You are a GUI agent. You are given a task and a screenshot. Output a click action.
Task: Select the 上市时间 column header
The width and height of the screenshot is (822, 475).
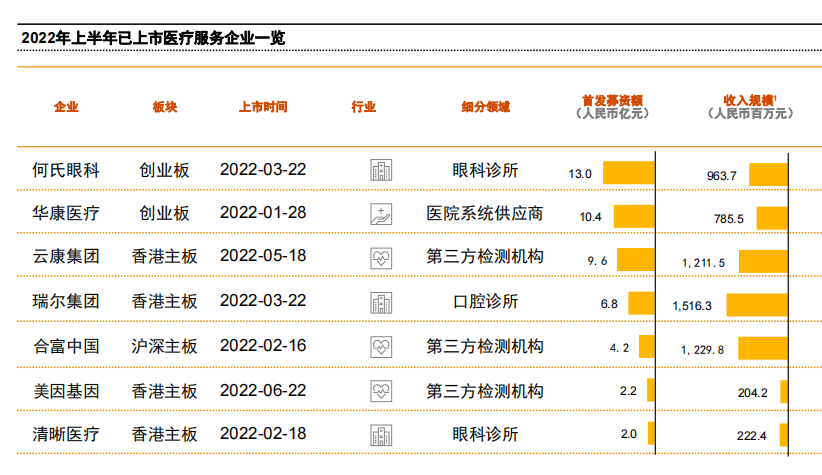point(263,107)
